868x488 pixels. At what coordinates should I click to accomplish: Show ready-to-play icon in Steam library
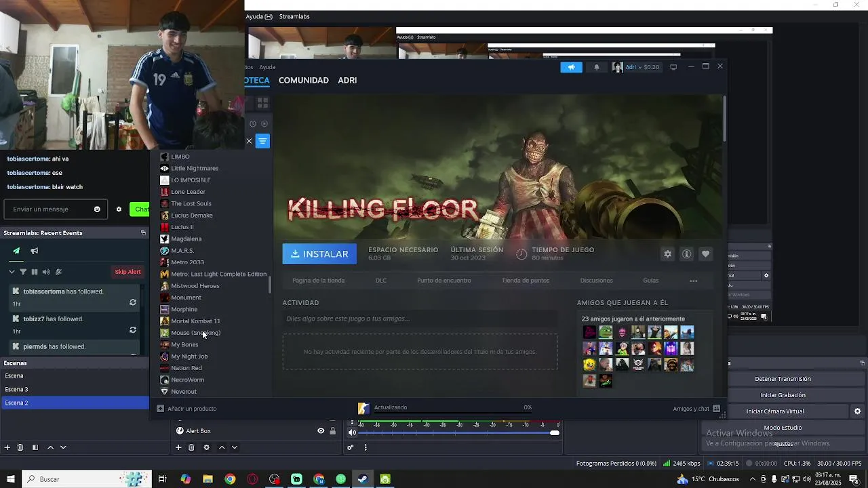click(x=264, y=124)
